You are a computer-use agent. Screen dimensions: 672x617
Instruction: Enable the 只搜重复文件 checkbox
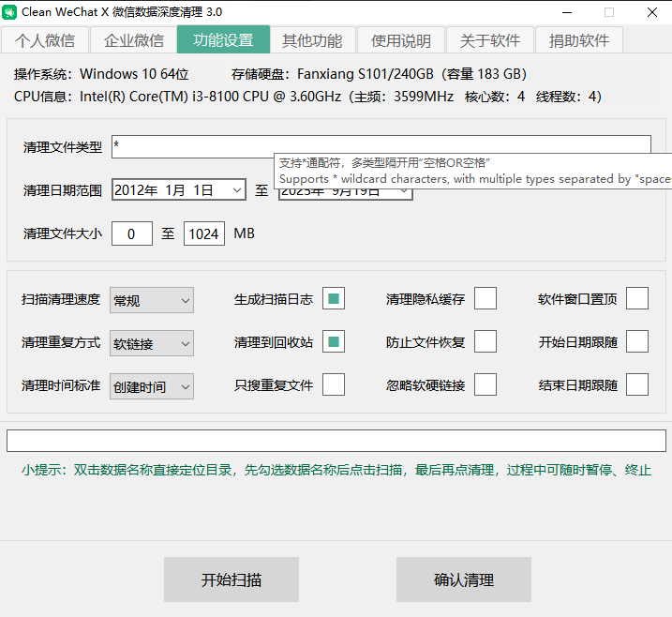tap(334, 384)
